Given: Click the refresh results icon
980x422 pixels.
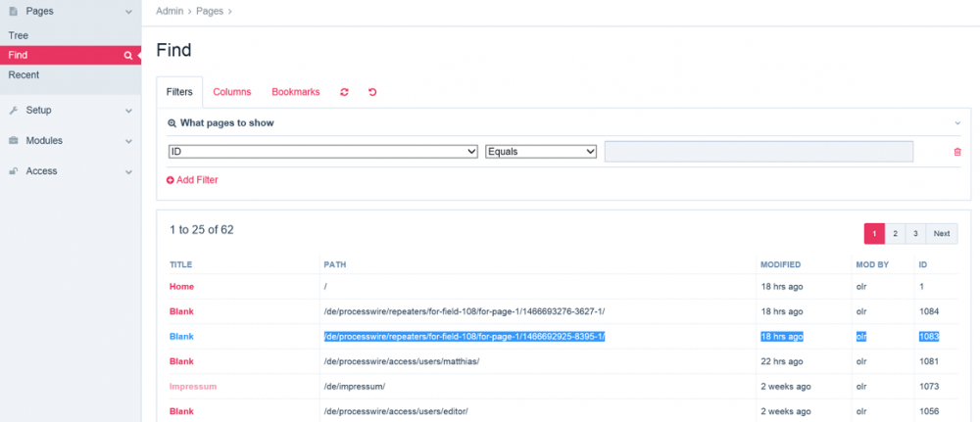Looking at the screenshot, I should pos(344,92).
